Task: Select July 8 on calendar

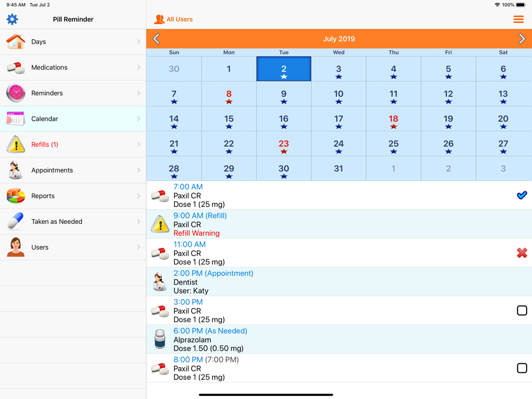Action: [x=229, y=94]
